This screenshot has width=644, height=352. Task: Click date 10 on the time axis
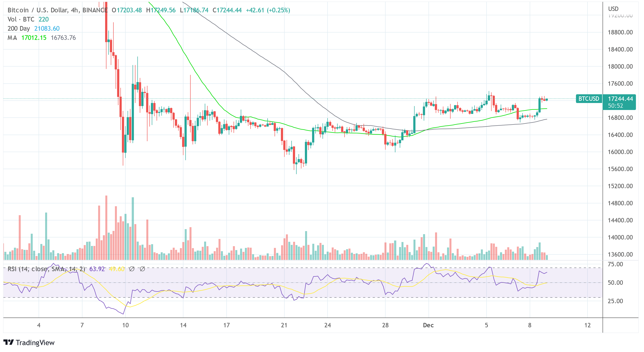tap(125, 325)
